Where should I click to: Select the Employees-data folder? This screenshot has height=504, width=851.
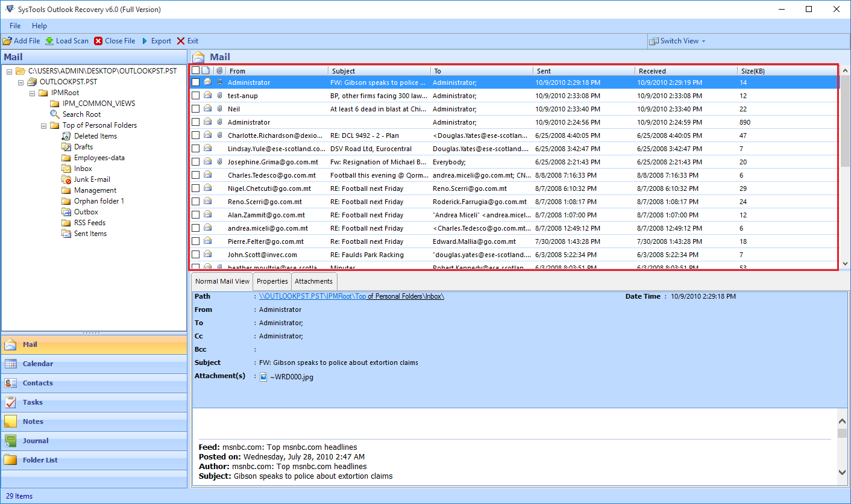[x=99, y=158]
